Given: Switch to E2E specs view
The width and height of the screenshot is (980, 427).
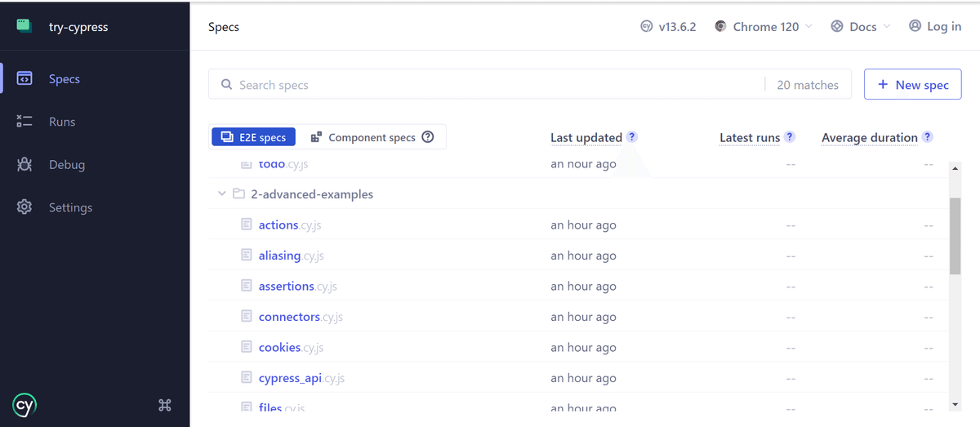Looking at the screenshot, I should coord(254,137).
